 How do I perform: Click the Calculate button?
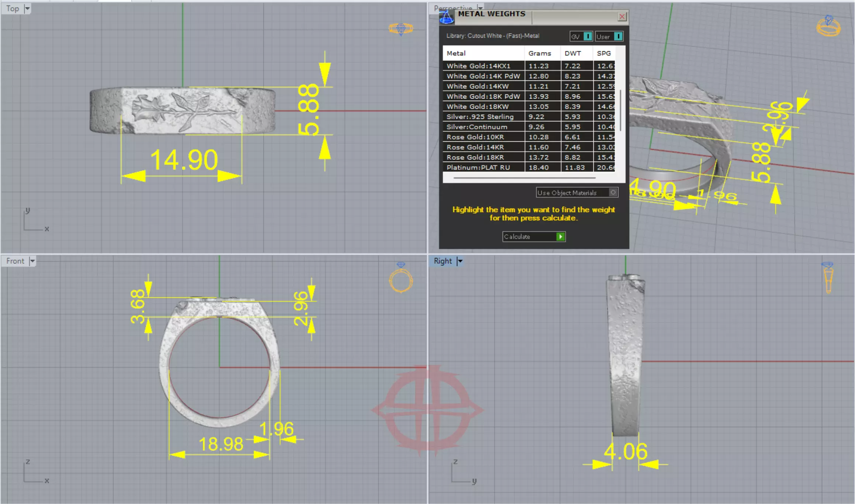point(534,237)
